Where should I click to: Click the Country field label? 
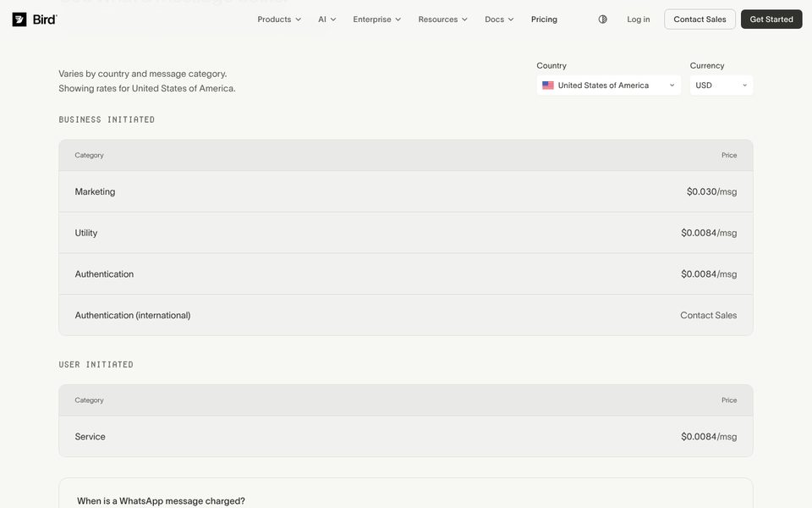(551, 66)
